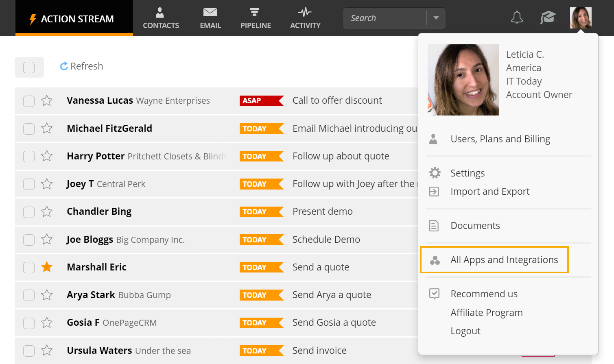The height and width of the screenshot is (364, 614).
Task: Click the All Apps and Integrations icon
Action: click(435, 260)
